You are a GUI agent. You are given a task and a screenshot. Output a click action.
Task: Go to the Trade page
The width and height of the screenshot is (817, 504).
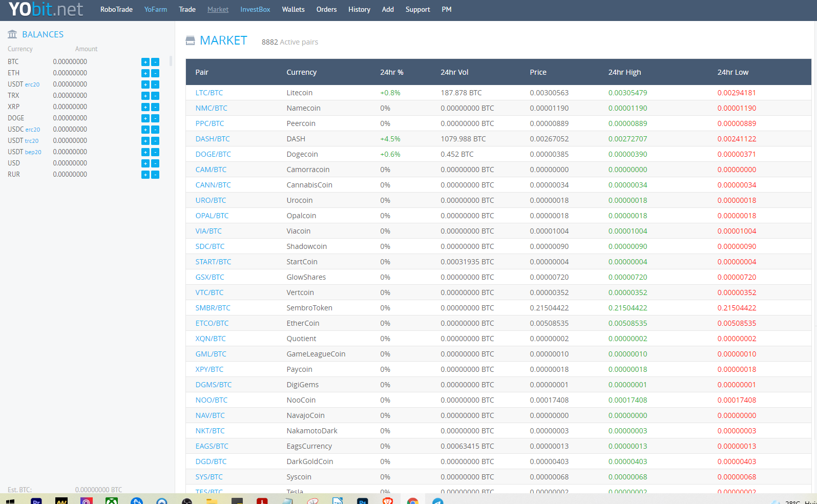(x=187, y=9)
